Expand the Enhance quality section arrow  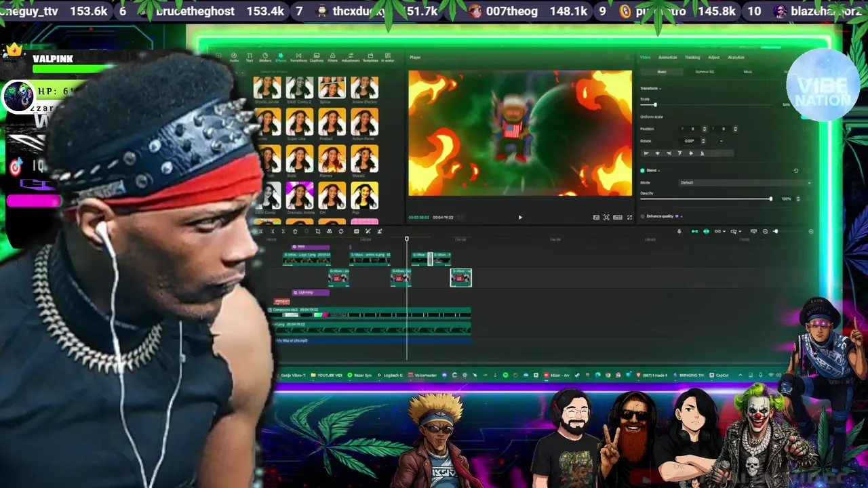coord(682,216)
